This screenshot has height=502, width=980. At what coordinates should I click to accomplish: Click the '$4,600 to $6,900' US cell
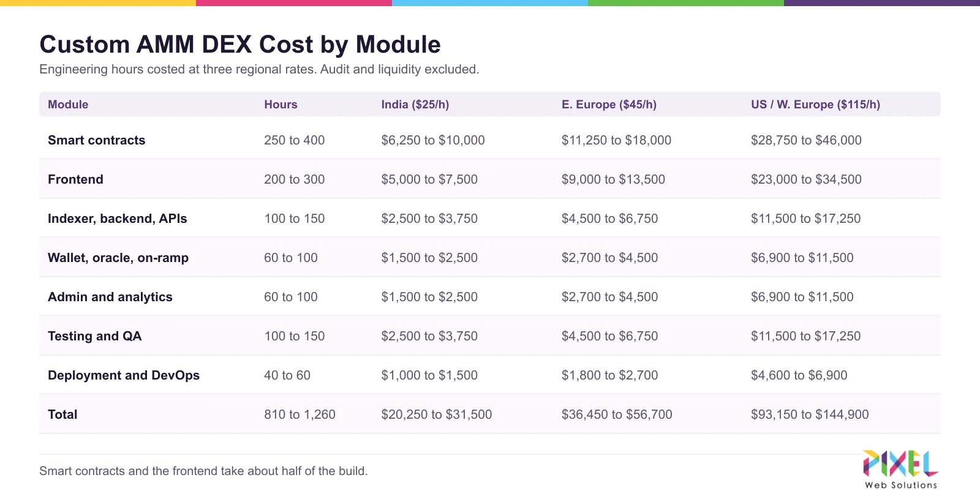pos(799,375)
